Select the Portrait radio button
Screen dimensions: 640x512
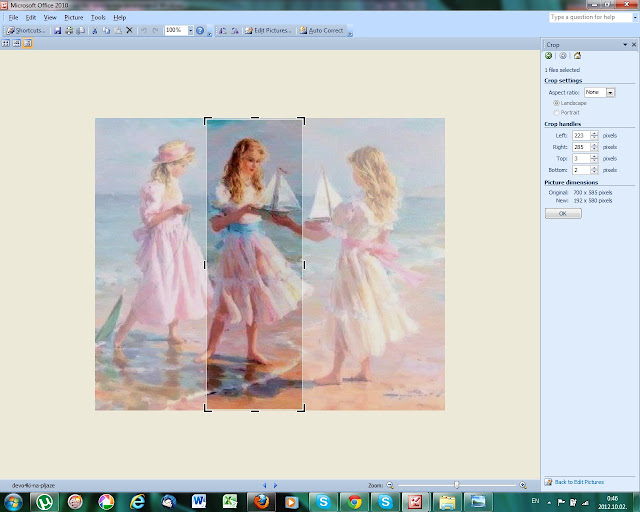[x=556, y=112]
